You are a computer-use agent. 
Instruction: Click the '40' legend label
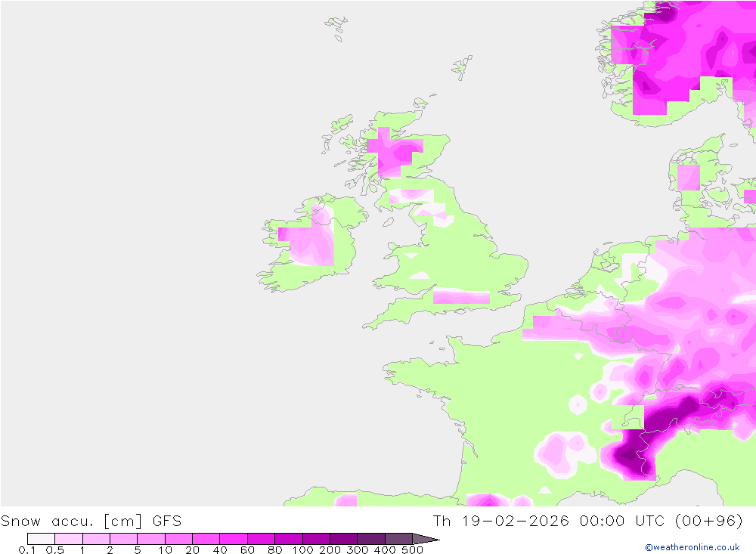[x=220, y=550]
